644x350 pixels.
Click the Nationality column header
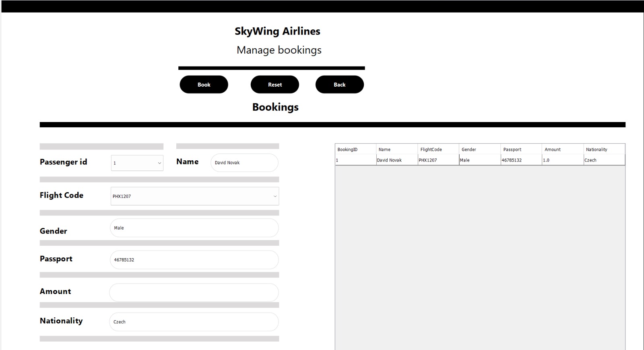click(x=604, y=149)
